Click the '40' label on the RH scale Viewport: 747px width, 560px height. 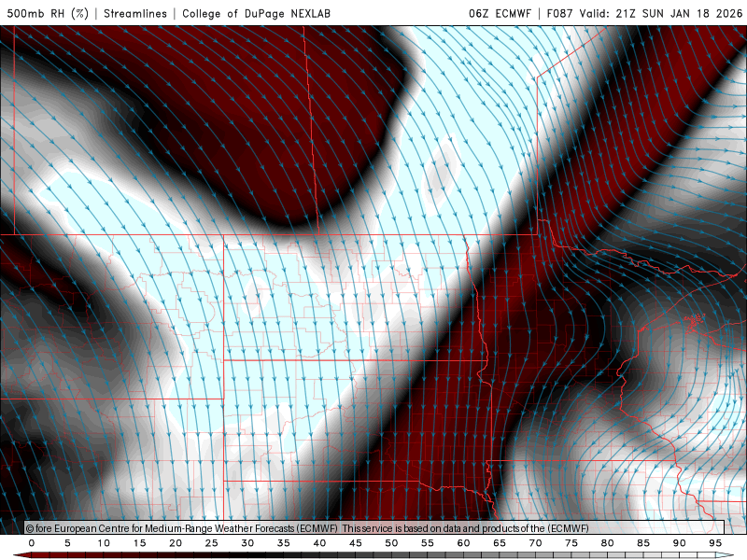319,543
